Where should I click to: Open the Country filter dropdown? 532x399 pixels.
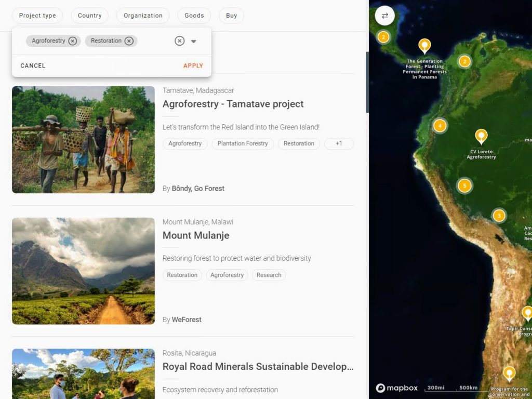pos(89,16)
